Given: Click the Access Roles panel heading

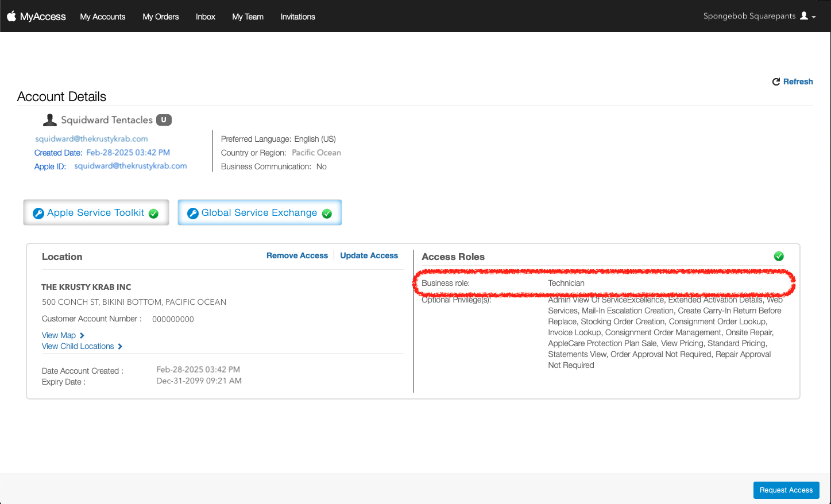Looking at the screenshot, I should click(x=453, y=257).
